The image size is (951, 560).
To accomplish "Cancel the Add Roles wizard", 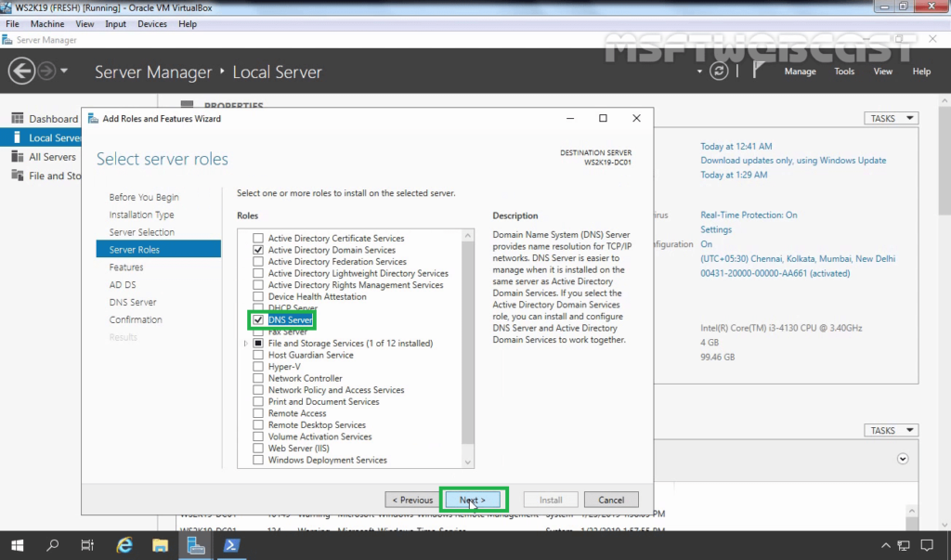I will 611,500.
